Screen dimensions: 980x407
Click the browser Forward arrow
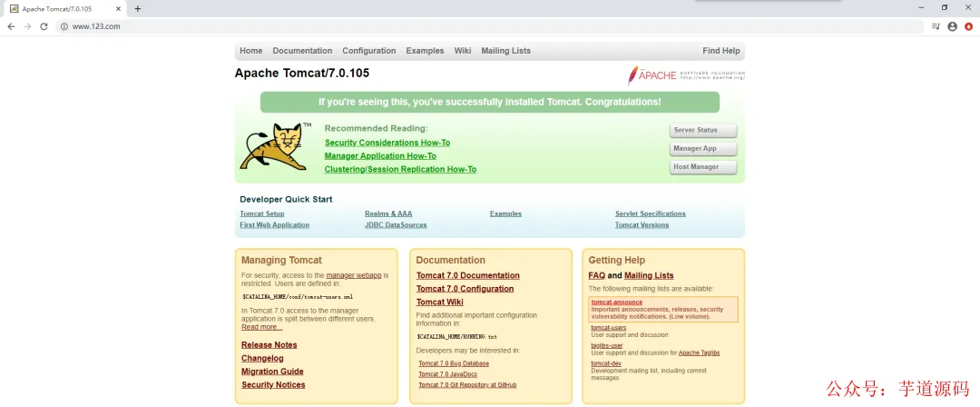(x=27, y=26)
